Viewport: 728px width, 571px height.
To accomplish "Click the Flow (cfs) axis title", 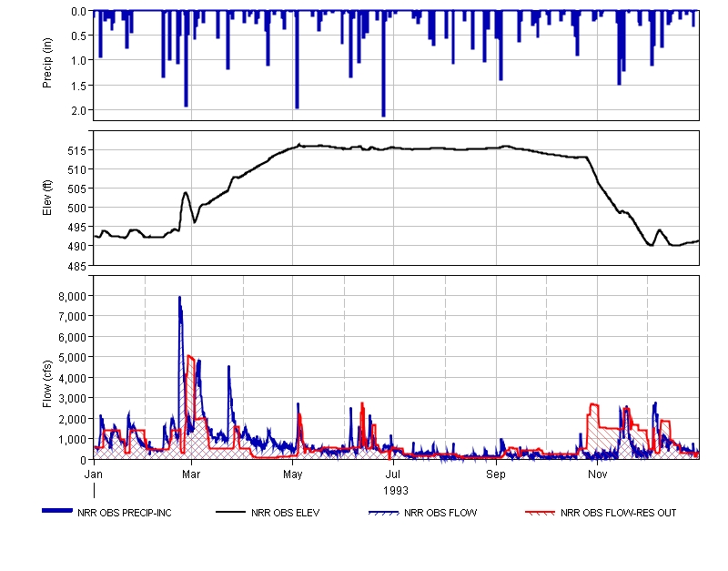I will pyautogui.click(x=47, y=384).
